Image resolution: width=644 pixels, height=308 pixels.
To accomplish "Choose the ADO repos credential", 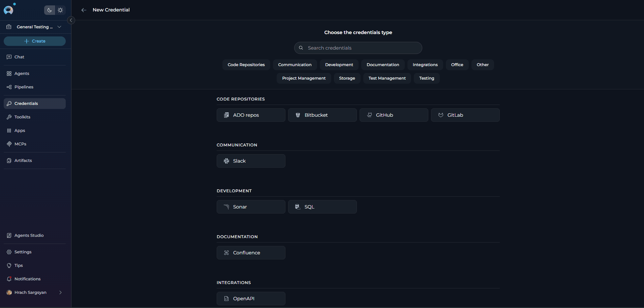I will click(251, 115).
